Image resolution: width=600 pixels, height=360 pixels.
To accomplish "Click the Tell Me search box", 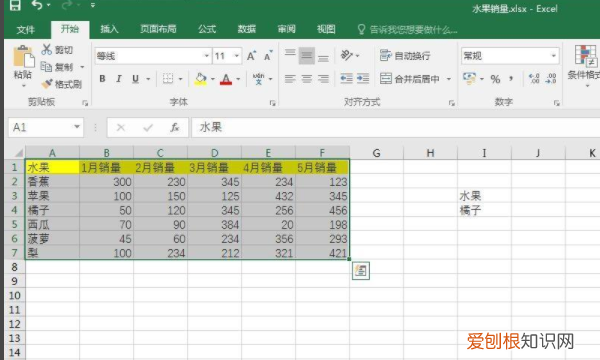I will point(408,29).
